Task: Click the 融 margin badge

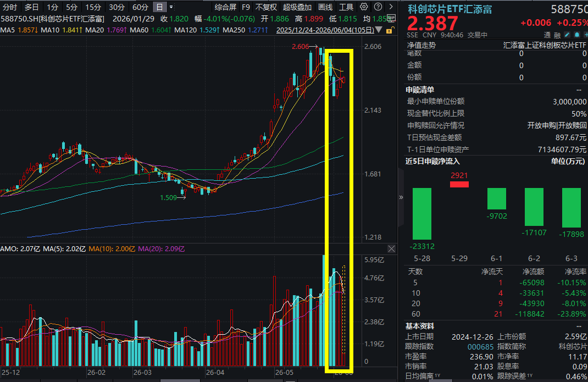Action: tap(557, 35)
